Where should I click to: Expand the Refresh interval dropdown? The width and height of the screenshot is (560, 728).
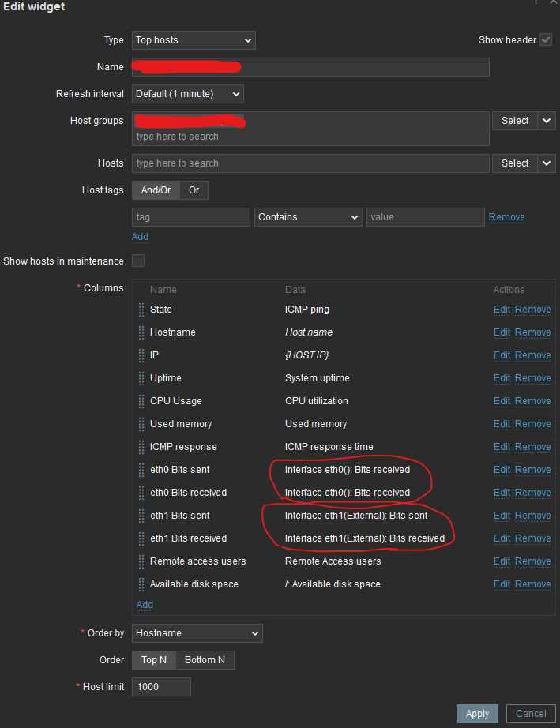click(187, 94)
